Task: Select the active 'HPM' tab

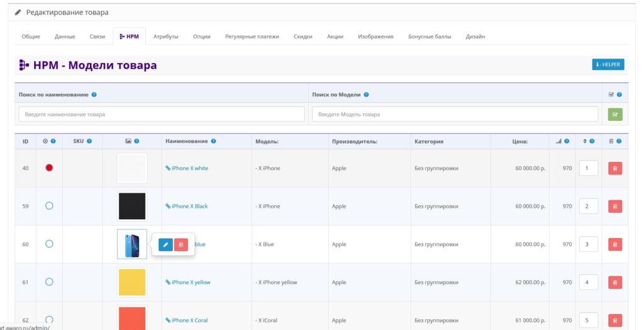Action: (130, 36)
